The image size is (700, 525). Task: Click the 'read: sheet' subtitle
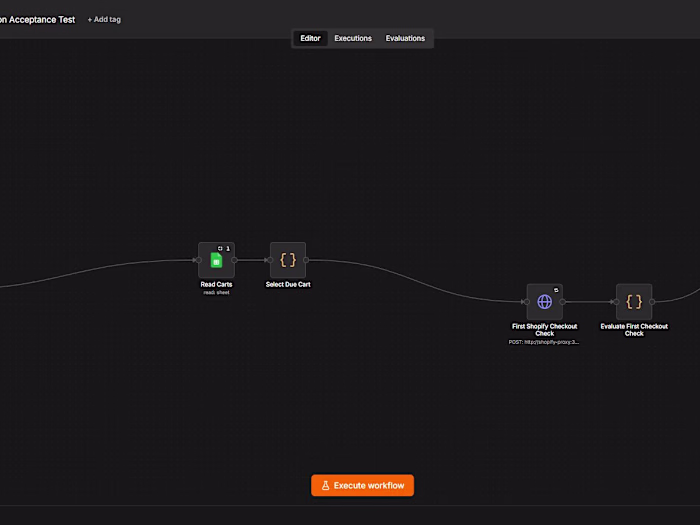[217, 293]
